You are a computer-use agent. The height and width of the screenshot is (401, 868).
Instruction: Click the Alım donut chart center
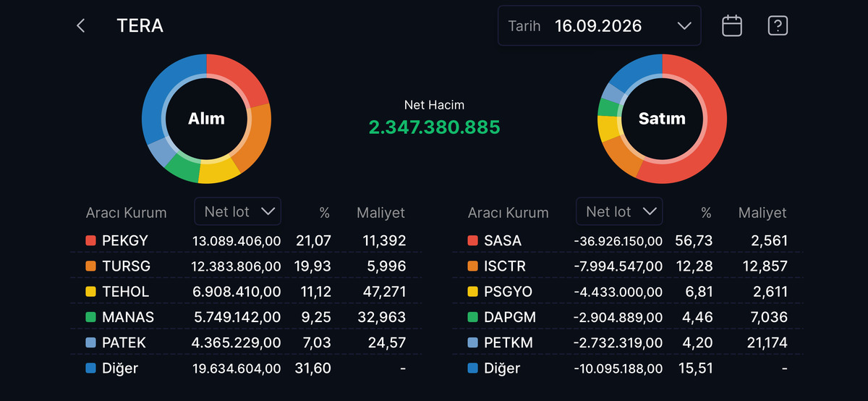[x=206, y=119]
